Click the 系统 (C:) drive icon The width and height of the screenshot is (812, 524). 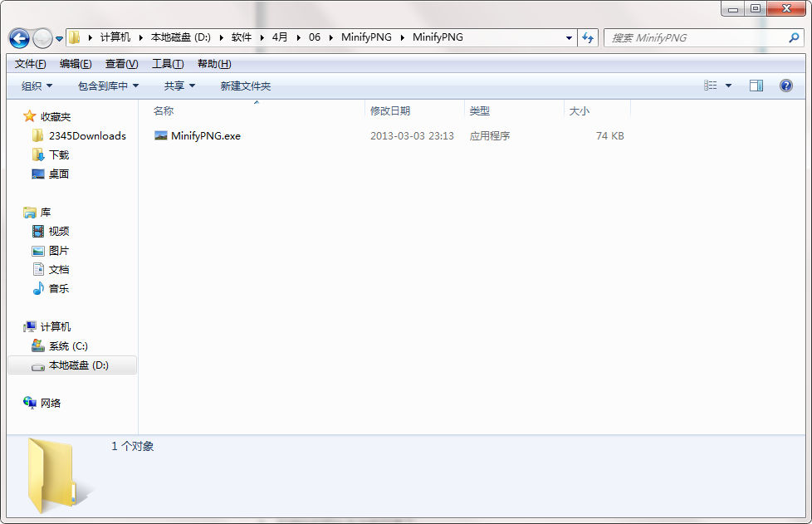38,345
